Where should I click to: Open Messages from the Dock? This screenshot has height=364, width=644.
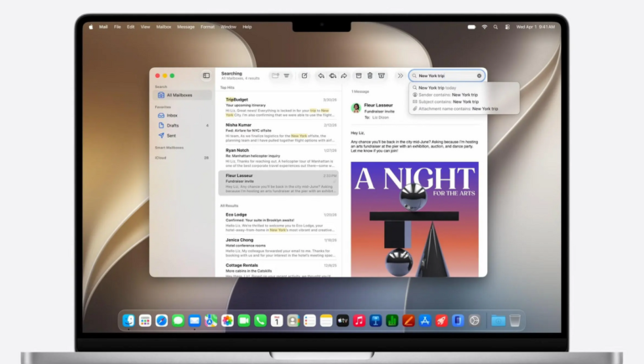coord(178,320)
